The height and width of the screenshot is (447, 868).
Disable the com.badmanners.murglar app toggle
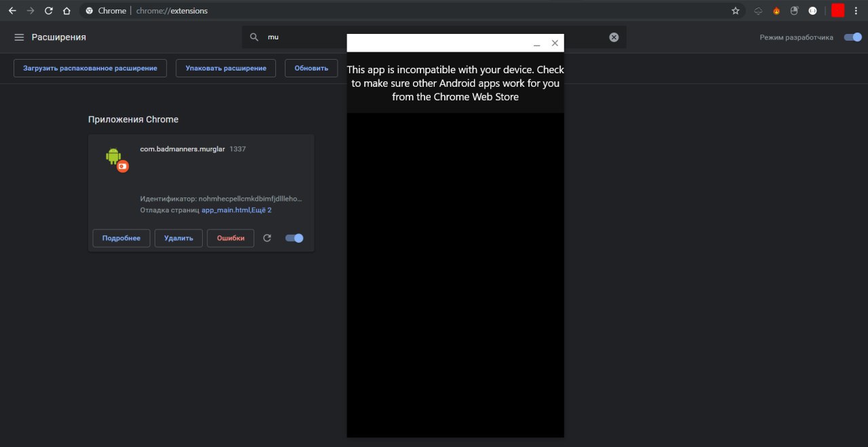294,238
